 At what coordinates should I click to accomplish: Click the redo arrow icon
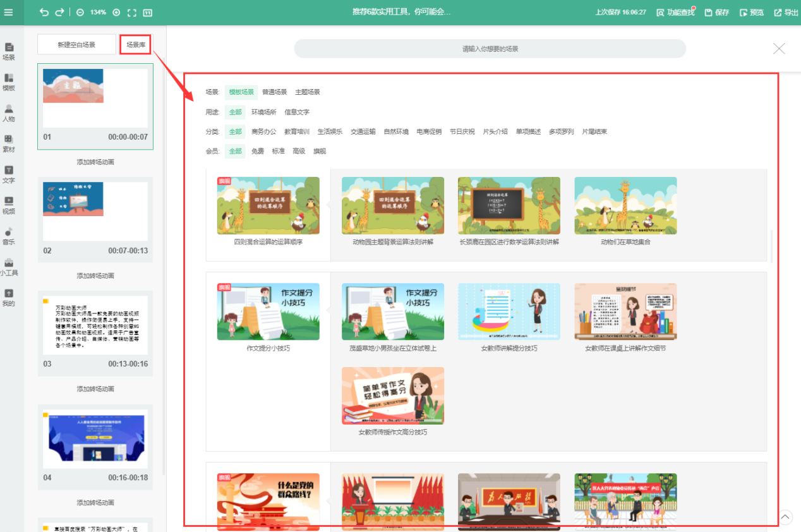(x=59, y=13)
